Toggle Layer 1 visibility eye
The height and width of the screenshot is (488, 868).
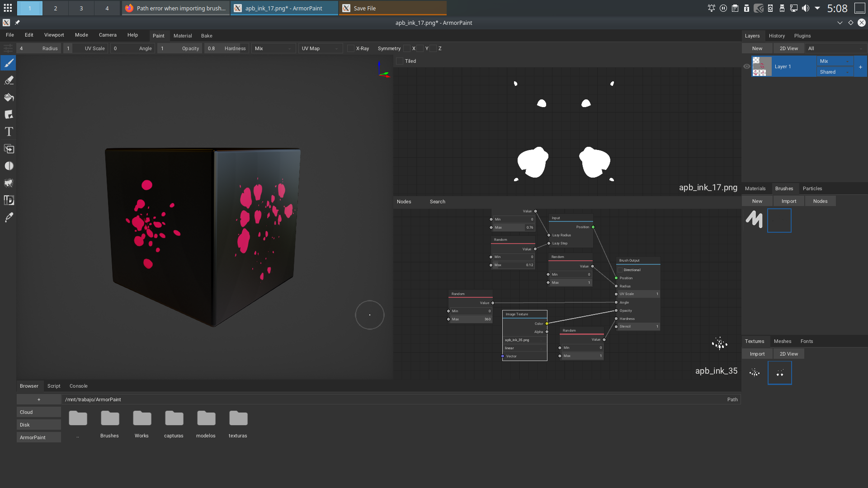tap(747, 66)
